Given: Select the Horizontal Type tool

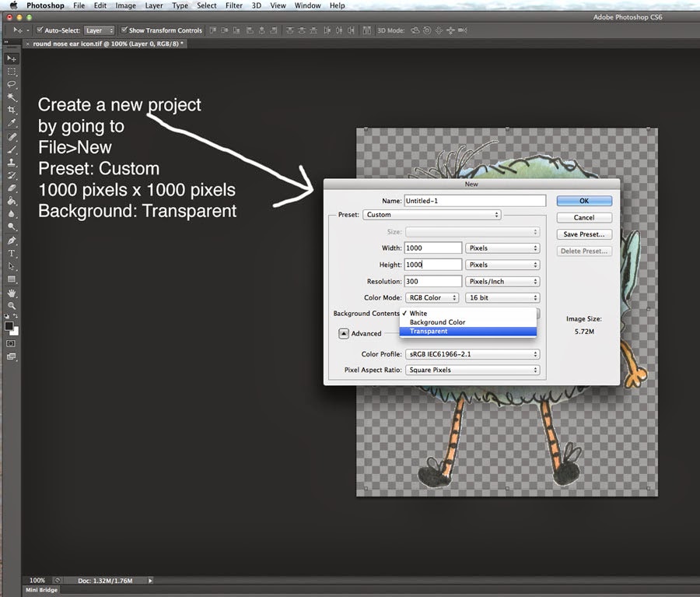Looking at the screenshot, I should [12, 254].
